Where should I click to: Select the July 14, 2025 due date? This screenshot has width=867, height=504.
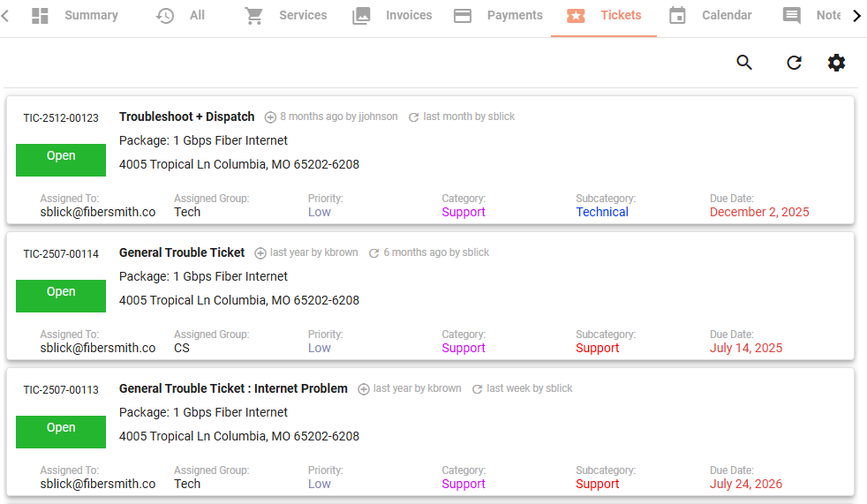(x=746, y=348)
